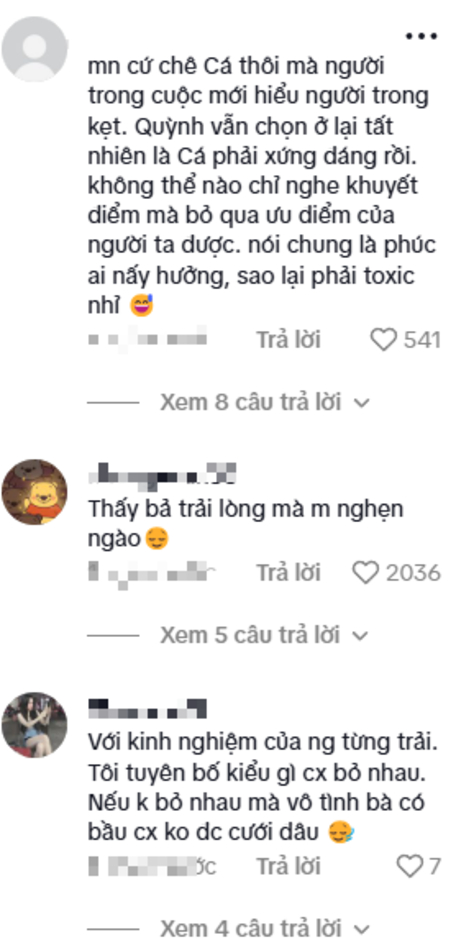Open the three-dot more options menu
The width and height of the screenshot is (456, 940).
421,36
